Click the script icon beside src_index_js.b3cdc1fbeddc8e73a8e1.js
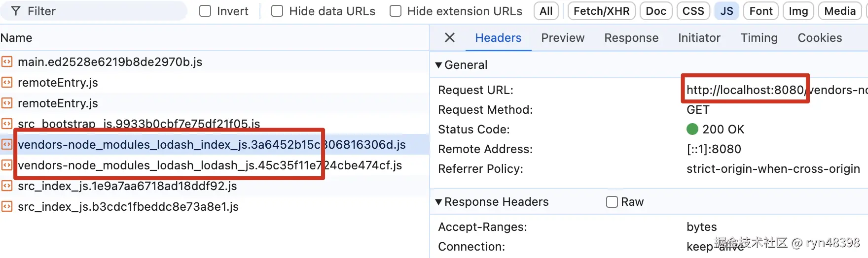The image size is (868, 258). coord(7,206)
